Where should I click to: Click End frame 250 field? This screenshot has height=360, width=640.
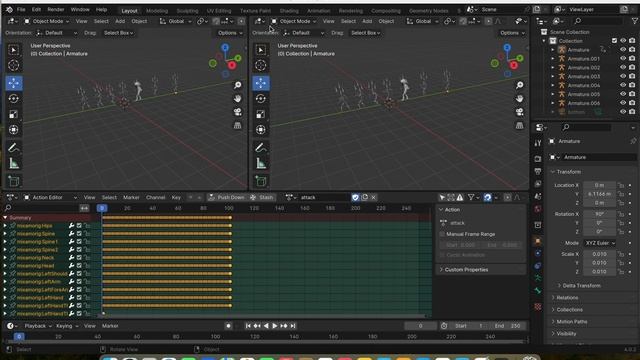(508, 326)
